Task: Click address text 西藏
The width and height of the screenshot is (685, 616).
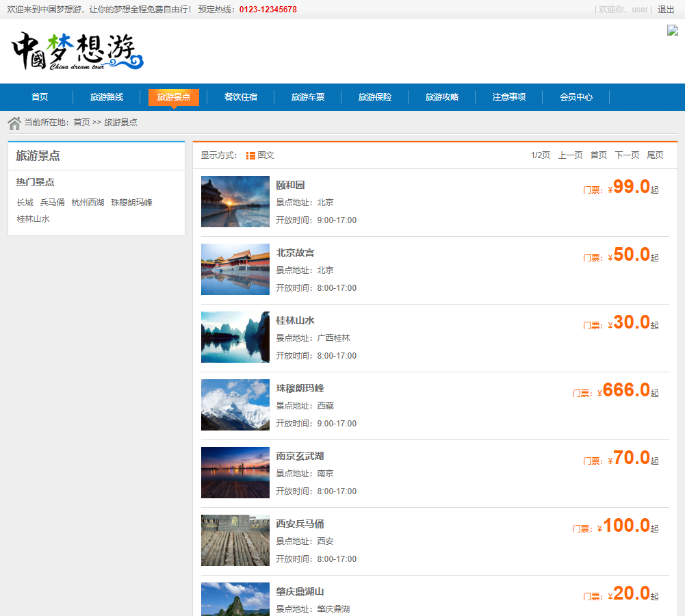Action: (325, 406)
